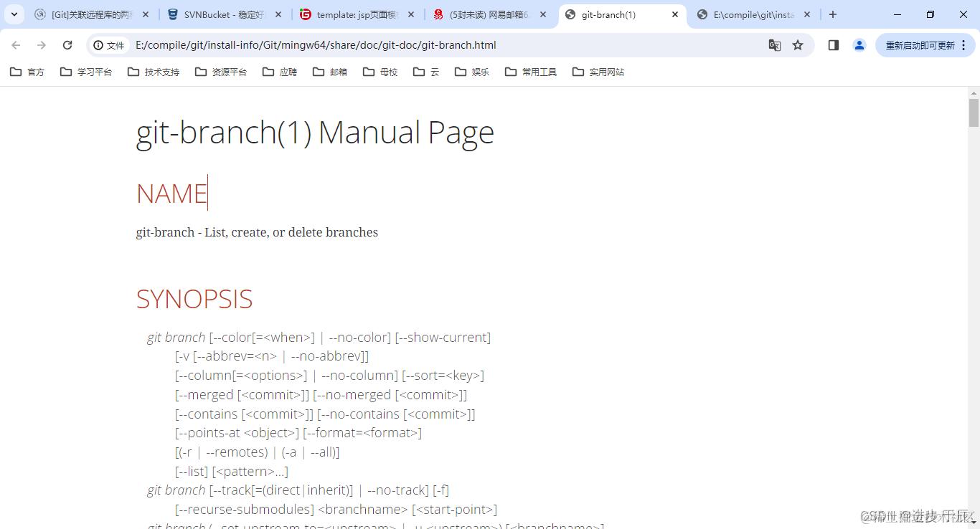
Task: Close the E:\compile\git tab
Action: click(x=807, y=14)
